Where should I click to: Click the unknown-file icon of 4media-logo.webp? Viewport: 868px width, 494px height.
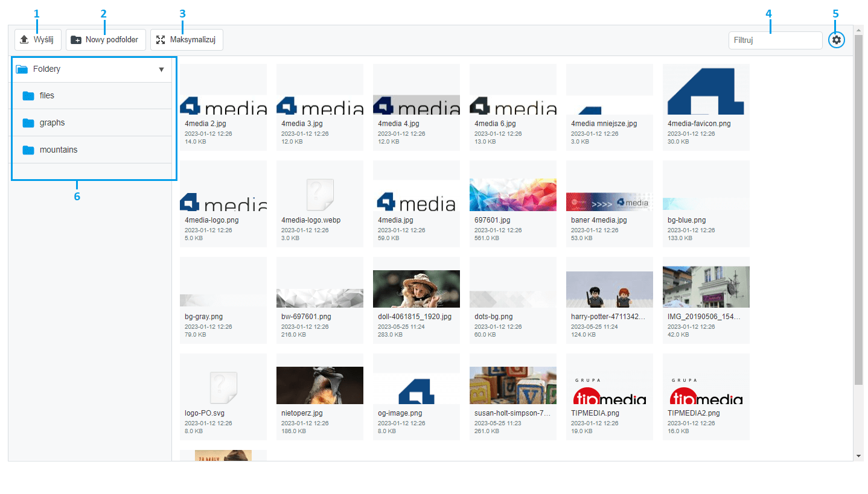pos(320,194)
